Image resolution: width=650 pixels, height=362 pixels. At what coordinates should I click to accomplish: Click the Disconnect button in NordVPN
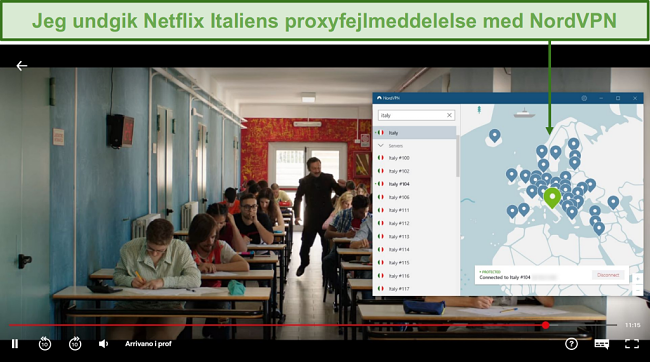tap(608, 275)
